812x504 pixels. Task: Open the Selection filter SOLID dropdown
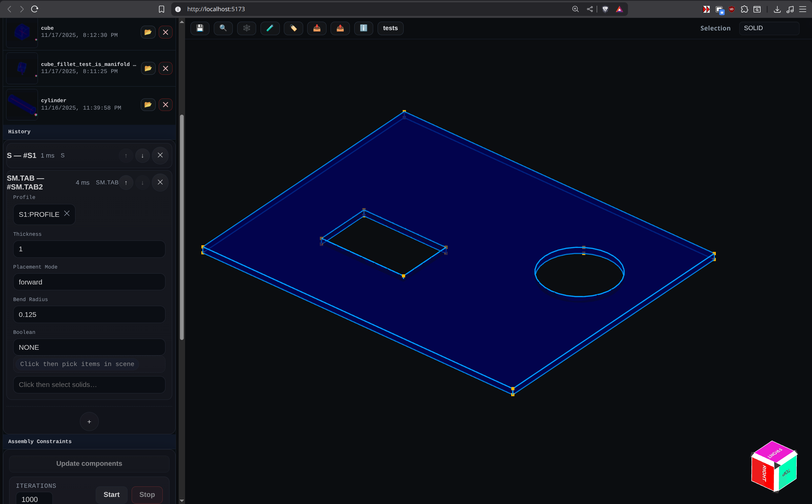pyautogui.click(x=769, y=28)
